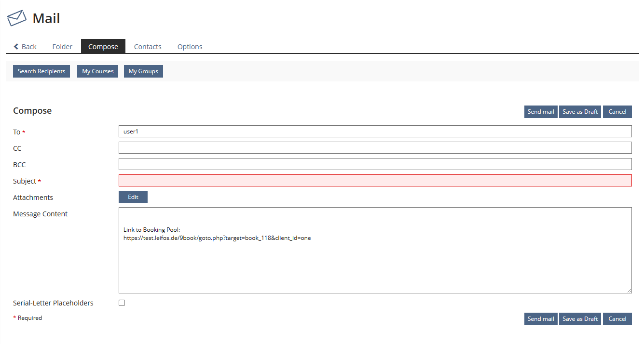Click the 'Compose' section heading

(x=32, y=111)
